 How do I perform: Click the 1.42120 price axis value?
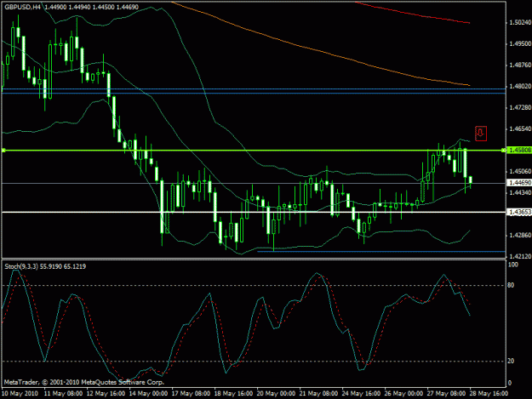tap(520, 257)
